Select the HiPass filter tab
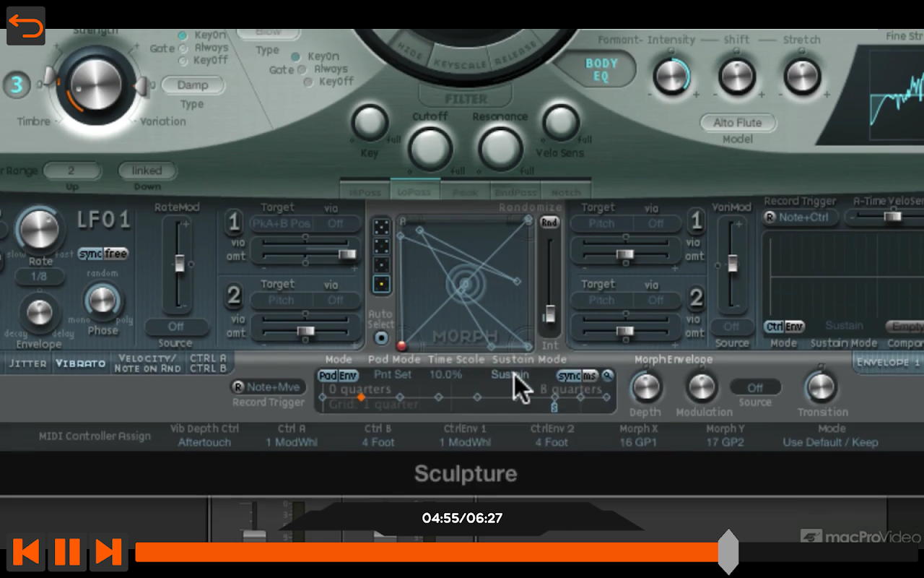The width and height of the screenshot is (924, 578). pos(365,192)
